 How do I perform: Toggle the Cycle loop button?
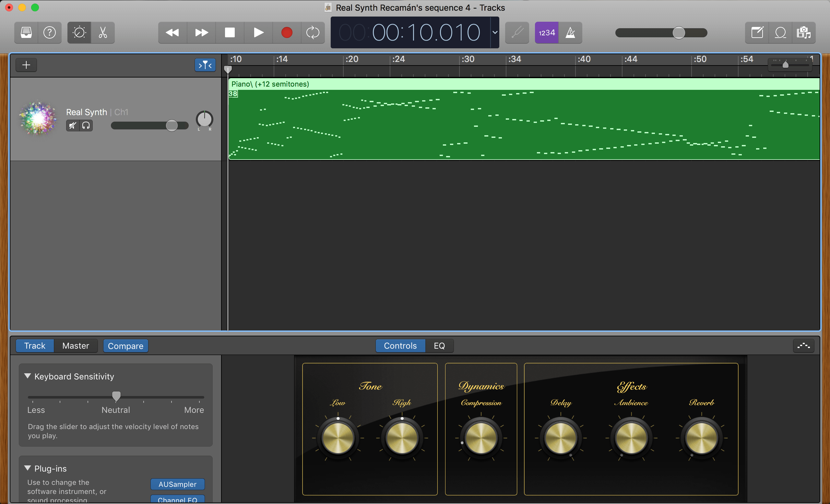pyautogui.click(x=313, y=33)
